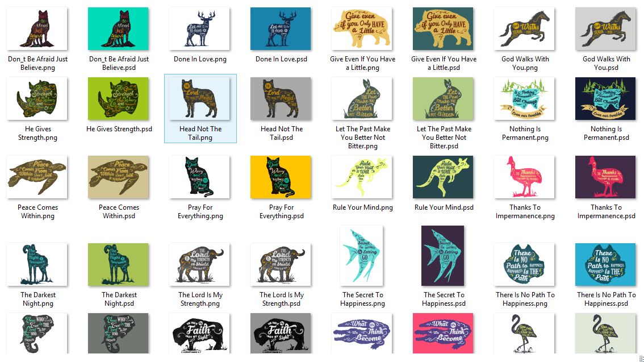Select The Secret To Happiness.psd fish thumbnail
644x362 pixels.
click(443, 256)
